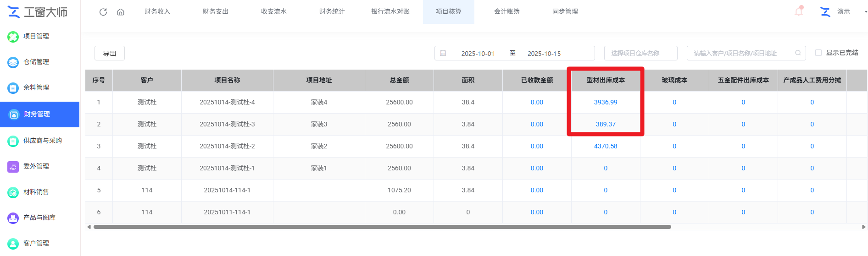The width and height of the screenshot is (868, 256).
Task: Click start date field 2025-10-01
Action: [478, 54]
